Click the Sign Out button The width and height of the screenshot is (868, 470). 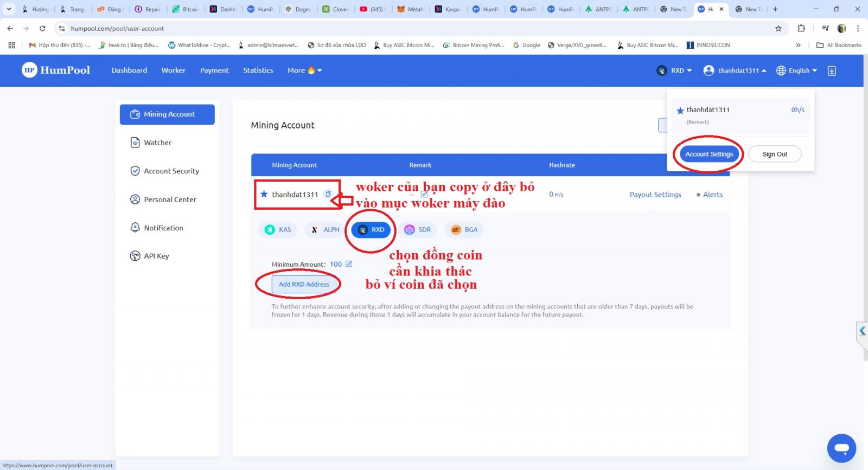tap(775, 154)
